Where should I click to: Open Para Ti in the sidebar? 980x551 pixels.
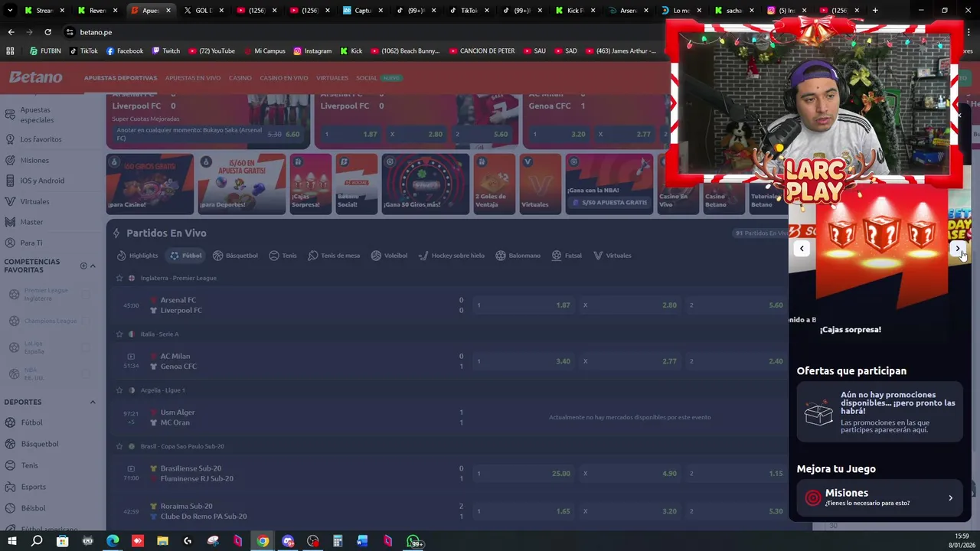pyautogui.click(x=31, y=243)
